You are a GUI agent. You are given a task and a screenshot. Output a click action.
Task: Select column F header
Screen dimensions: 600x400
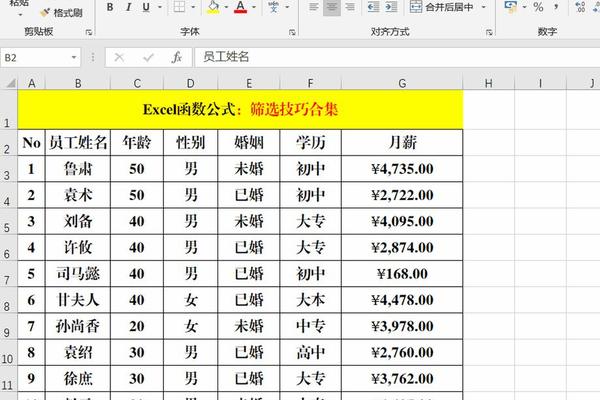(x=310, y=83)
